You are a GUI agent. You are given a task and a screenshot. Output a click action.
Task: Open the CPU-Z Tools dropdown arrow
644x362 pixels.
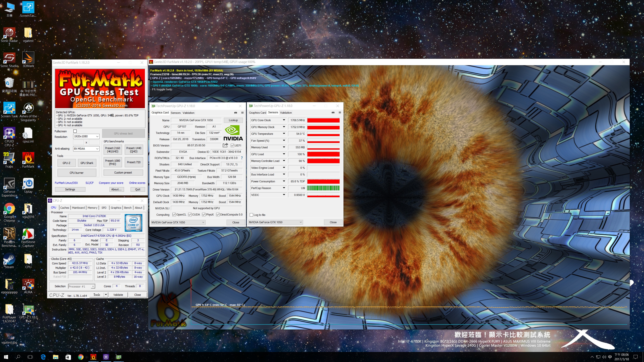point(106,295)
